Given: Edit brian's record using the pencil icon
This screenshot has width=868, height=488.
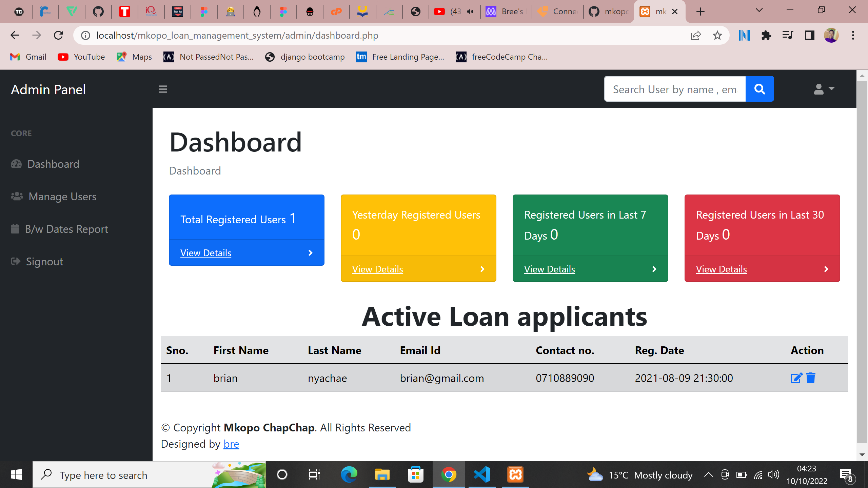Looking at the screenshot, I should coord(796,378).
